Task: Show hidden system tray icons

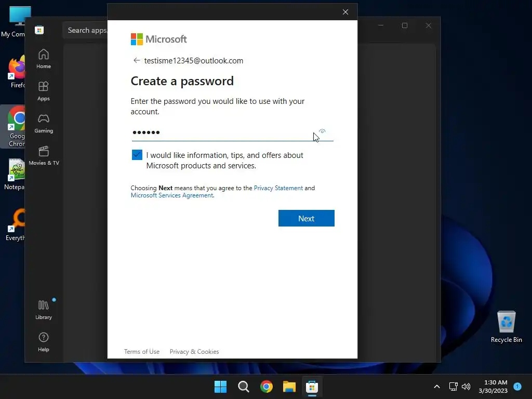Action: point(437,387)
